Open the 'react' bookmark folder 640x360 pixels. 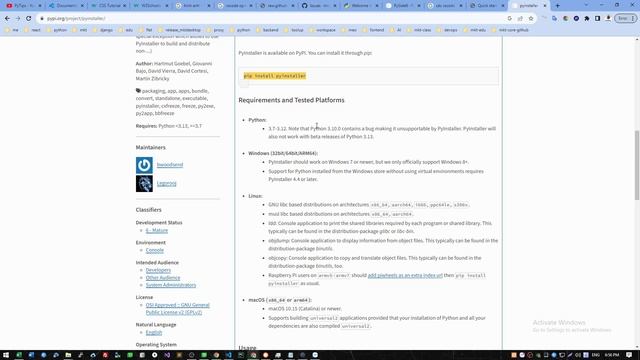pyautogui.click(x=33, y=30)
